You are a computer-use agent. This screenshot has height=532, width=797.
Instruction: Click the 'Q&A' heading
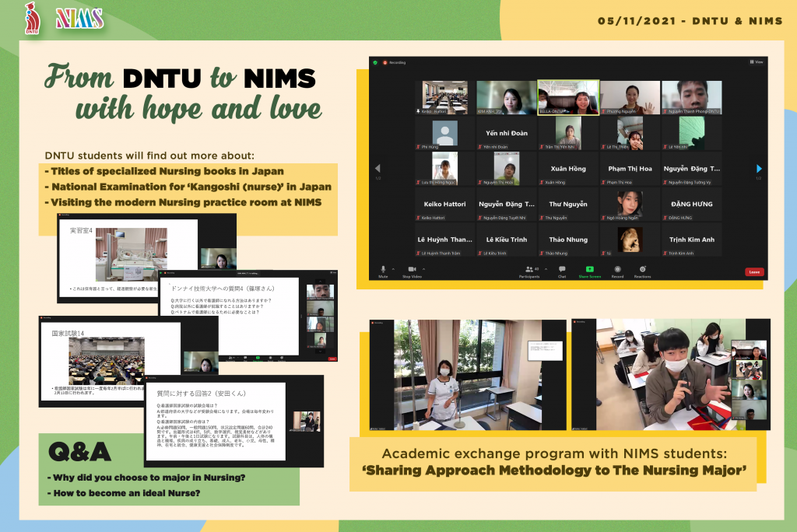coord(80,452)
